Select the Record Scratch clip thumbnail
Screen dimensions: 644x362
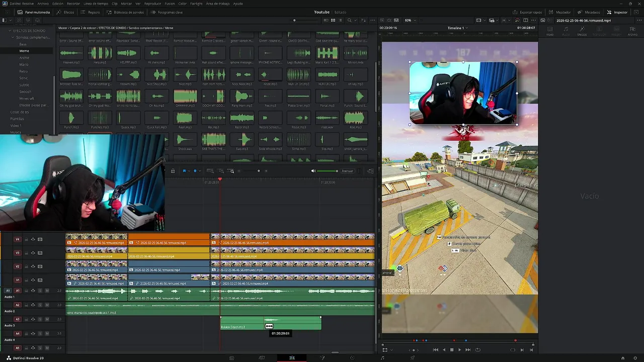[270, 119]
